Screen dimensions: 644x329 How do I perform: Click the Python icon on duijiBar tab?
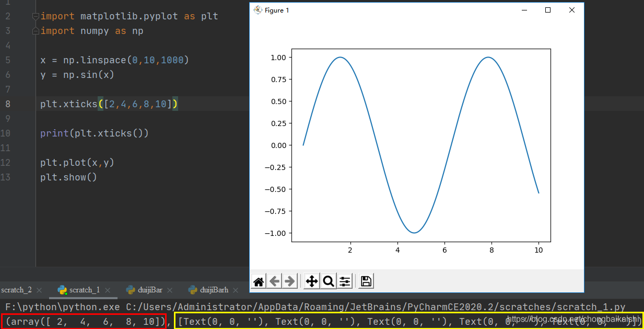(131, 290)
